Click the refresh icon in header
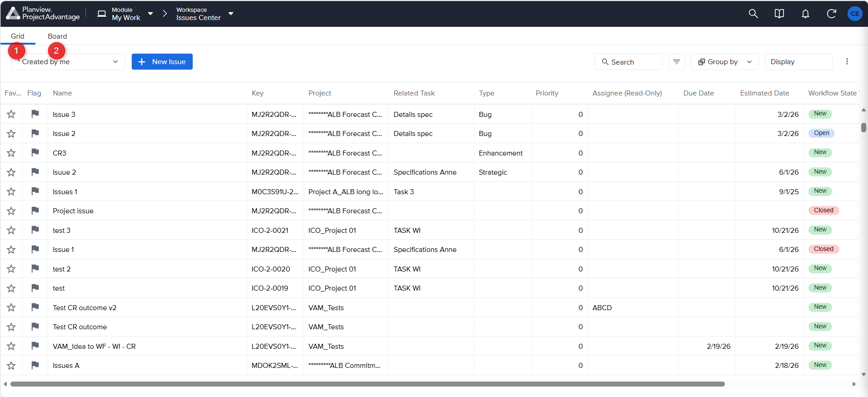868x397 pixels. tap(831, 14)
